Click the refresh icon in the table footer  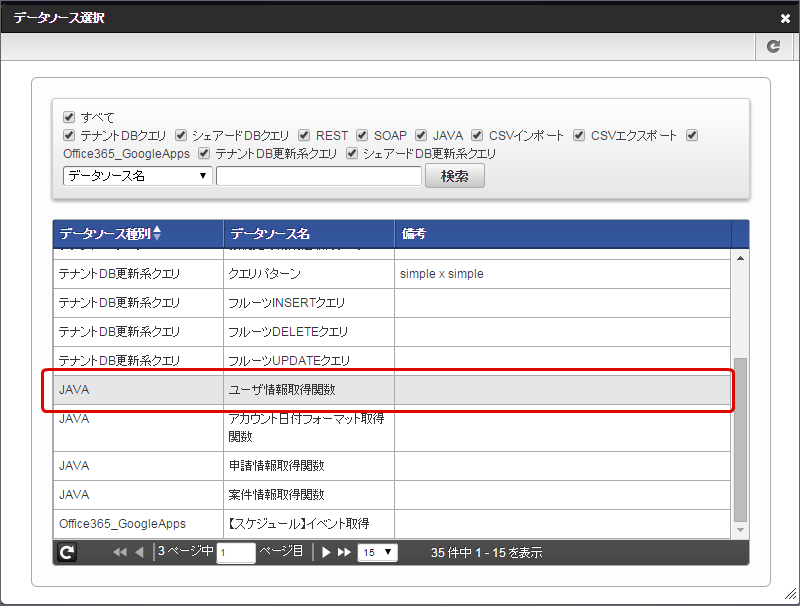coord(67,552)
